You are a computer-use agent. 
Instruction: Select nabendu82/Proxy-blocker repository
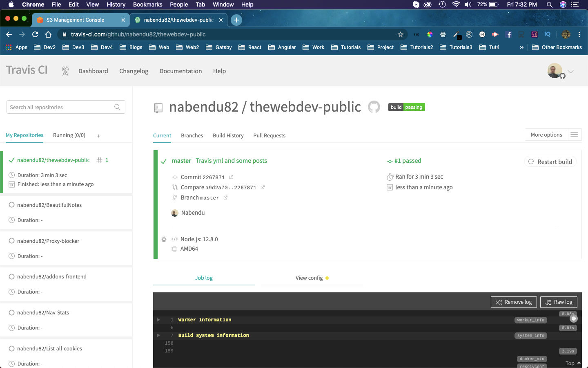[48, 241]
